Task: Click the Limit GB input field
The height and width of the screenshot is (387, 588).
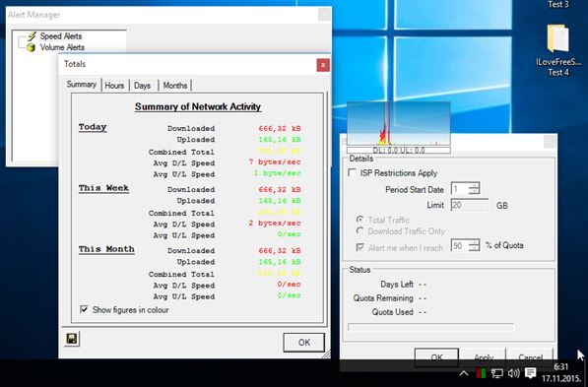Action: click(470, 205)
